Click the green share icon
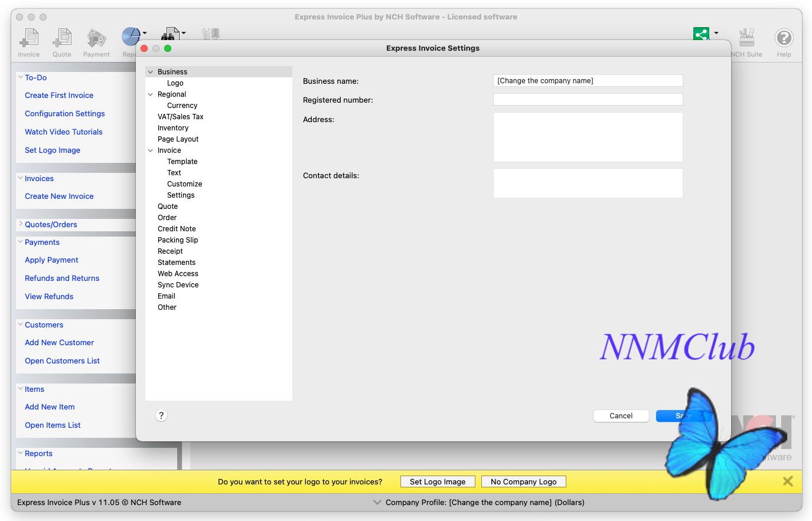The image size is (812, 521). 701,34
